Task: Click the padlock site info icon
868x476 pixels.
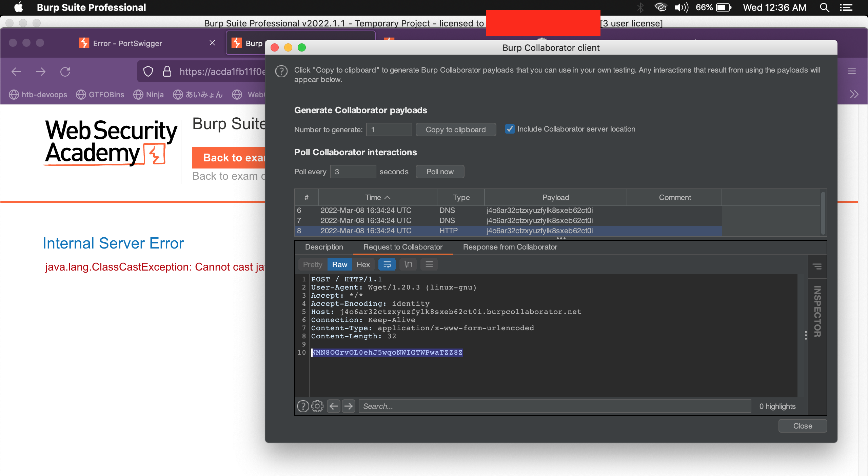Action: (x=167, y=72)
